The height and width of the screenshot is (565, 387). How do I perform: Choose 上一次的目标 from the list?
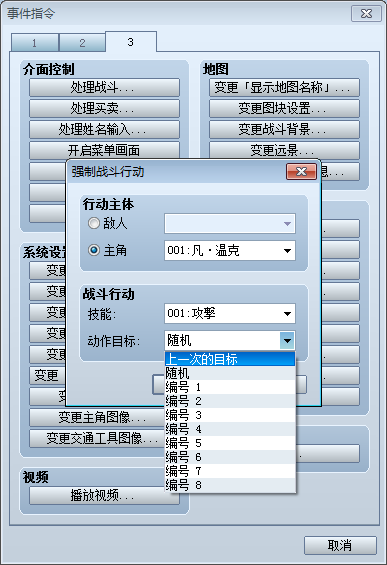point(230,359)
